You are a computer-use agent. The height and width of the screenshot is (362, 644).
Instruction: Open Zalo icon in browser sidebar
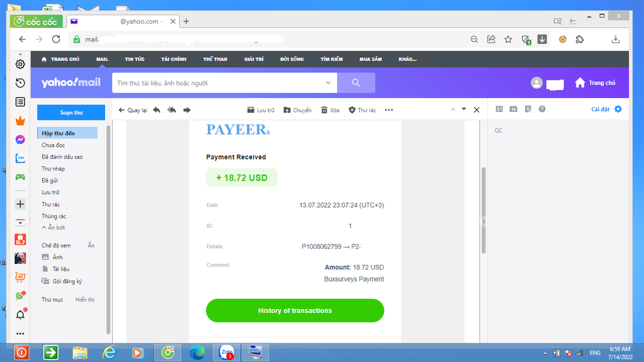click(x=20, y=158)
